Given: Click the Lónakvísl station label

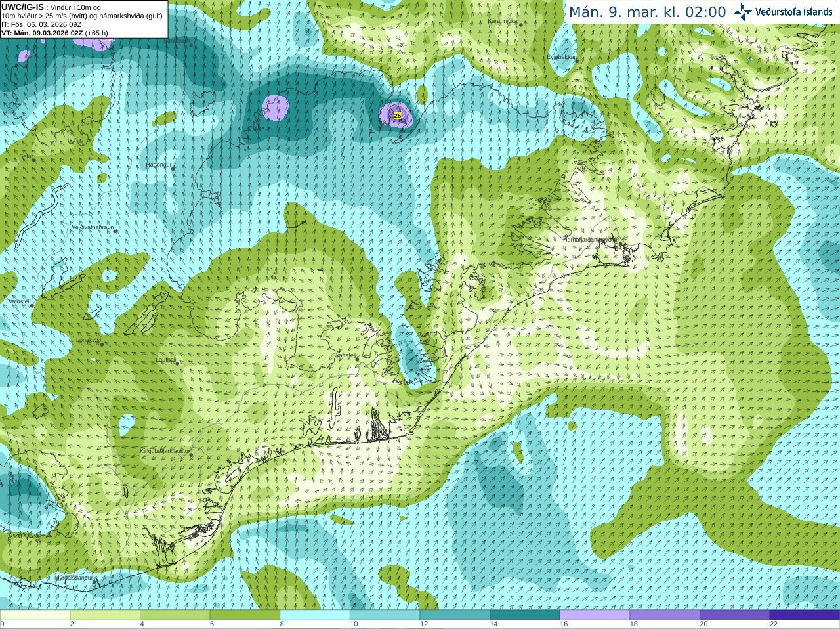Looking at the screenshot, I should 88,340.
